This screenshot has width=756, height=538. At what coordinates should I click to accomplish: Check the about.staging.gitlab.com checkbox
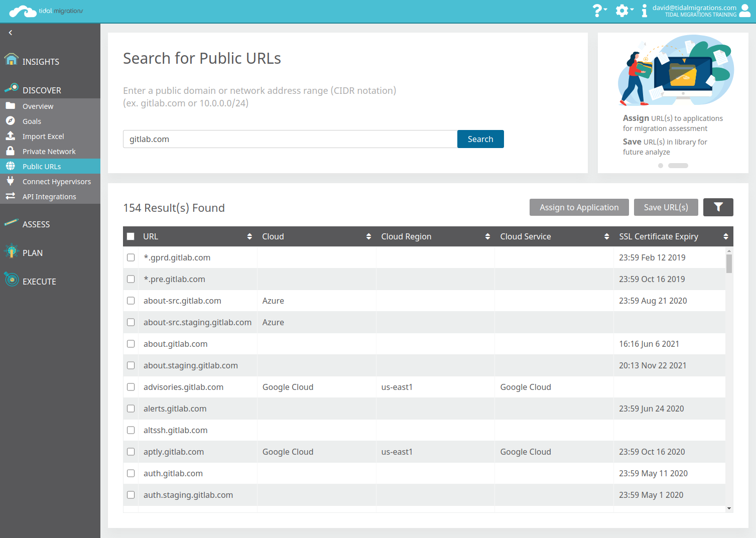tap(131, 365)
